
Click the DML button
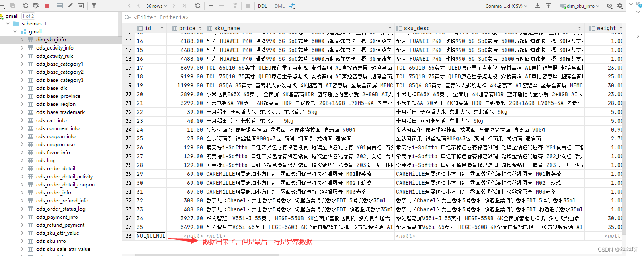pos(279,6)
